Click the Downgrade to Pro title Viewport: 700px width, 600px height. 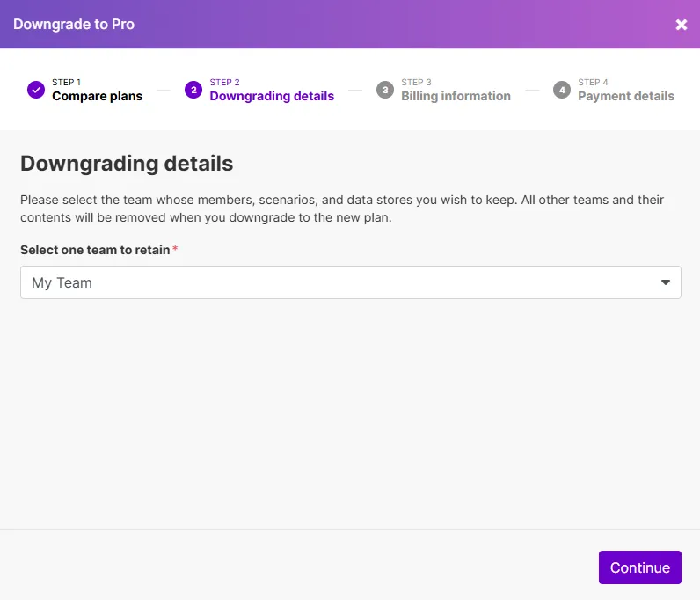[74, 24]
